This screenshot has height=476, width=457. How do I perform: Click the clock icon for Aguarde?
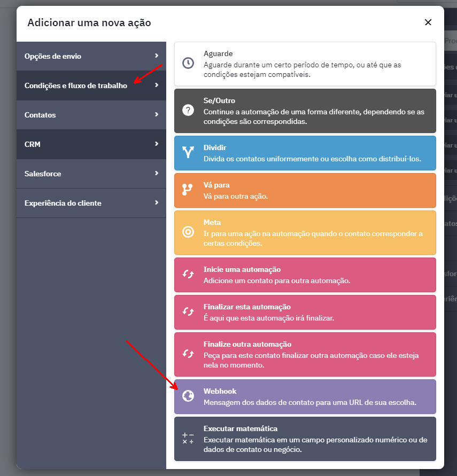pyautogui.click(x=188, y=63)
